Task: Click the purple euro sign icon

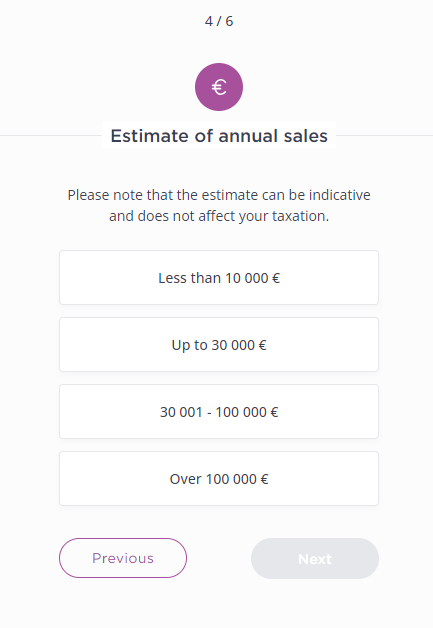Action: pyautogui.click(x=219, y=87)
